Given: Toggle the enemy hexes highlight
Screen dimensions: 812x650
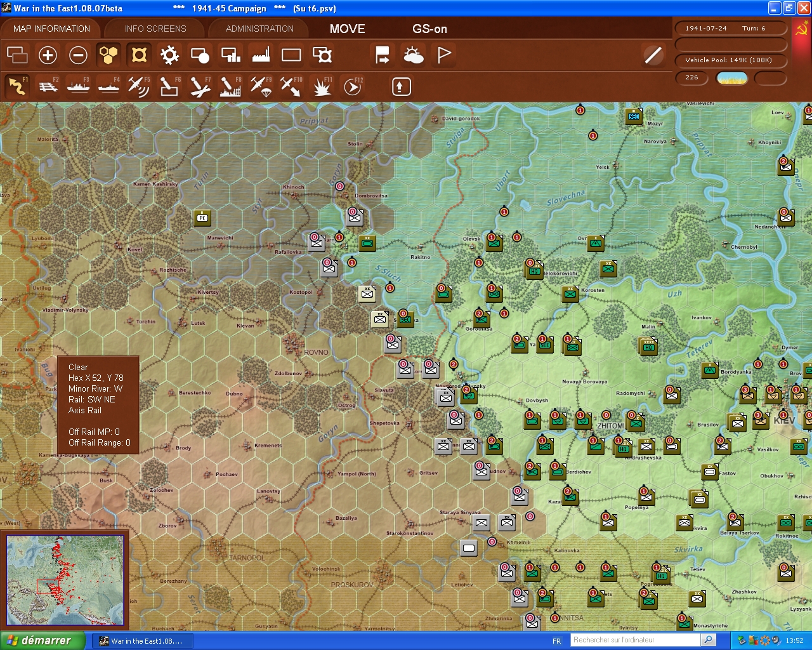Looking at the screenshot, I should coord(139,55).
